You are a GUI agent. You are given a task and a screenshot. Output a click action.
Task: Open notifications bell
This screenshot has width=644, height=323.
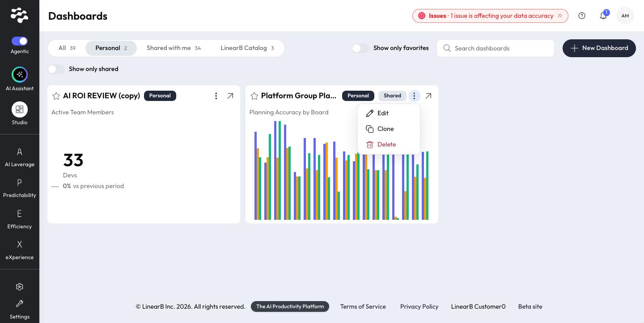point(603,16)
